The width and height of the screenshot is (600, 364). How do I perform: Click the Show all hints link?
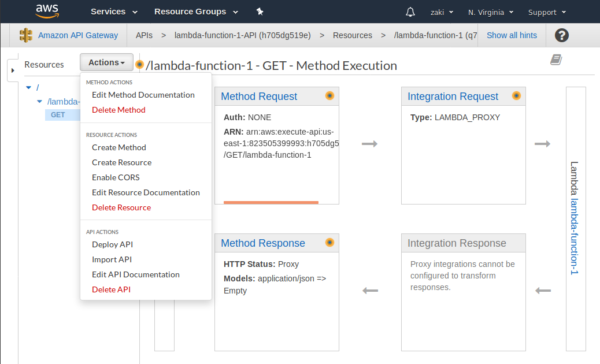pyautogui.click(x=512, y=35)
